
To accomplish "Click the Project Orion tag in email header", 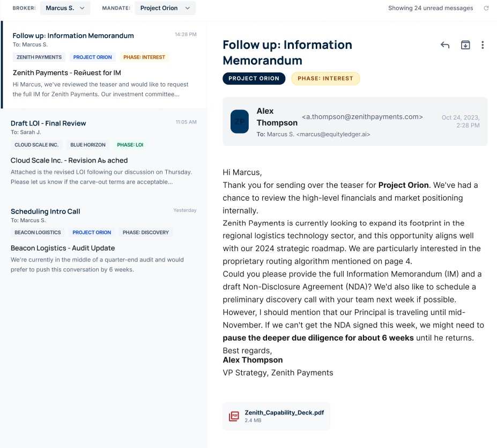I will coord(254,78).
